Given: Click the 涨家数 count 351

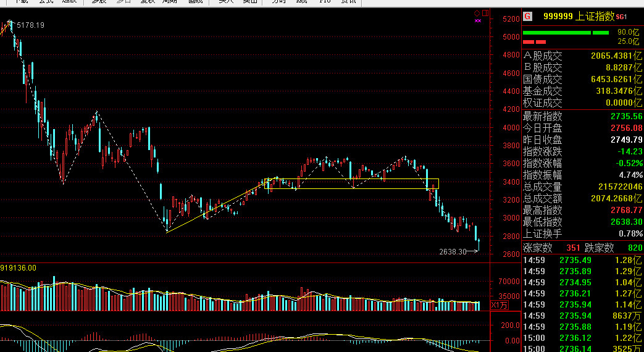Looking at the screenshot, I should [x=574, y=248].
